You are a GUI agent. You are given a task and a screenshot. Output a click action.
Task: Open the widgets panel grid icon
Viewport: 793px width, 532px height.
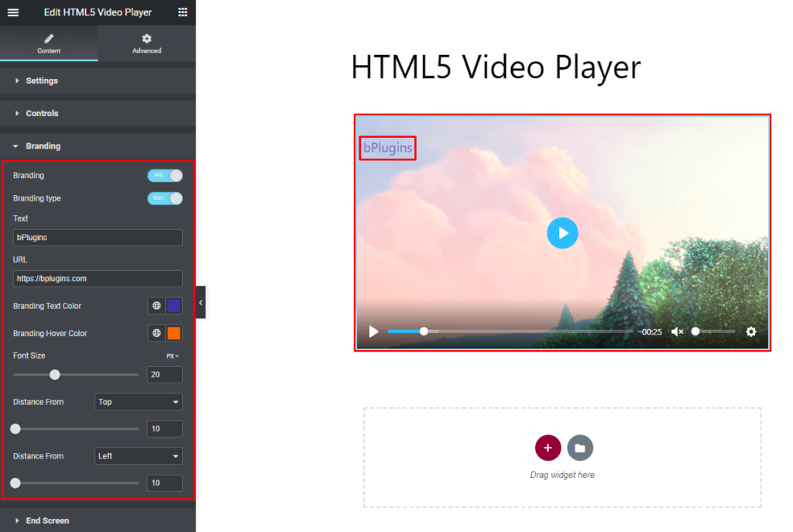184,12
